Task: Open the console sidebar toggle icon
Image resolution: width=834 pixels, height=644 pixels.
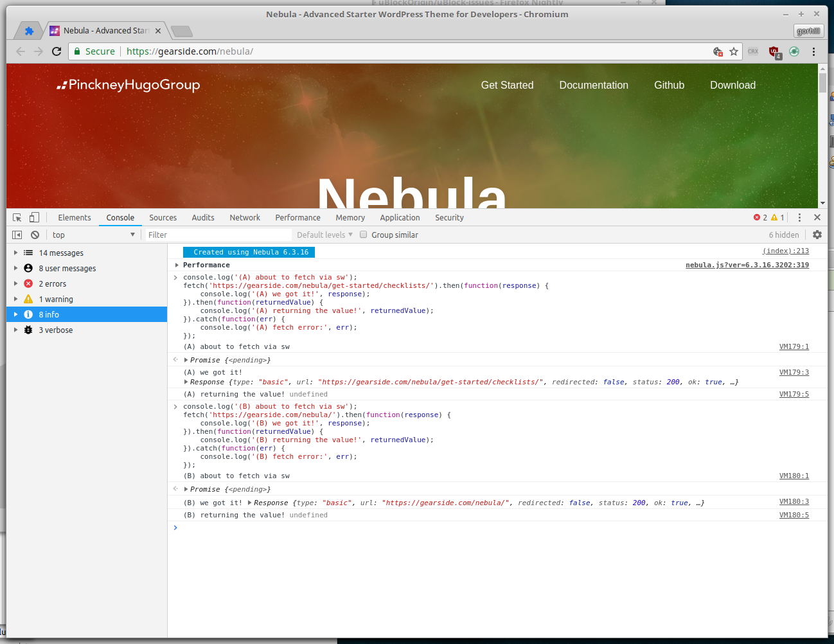Action: [17, 235]
